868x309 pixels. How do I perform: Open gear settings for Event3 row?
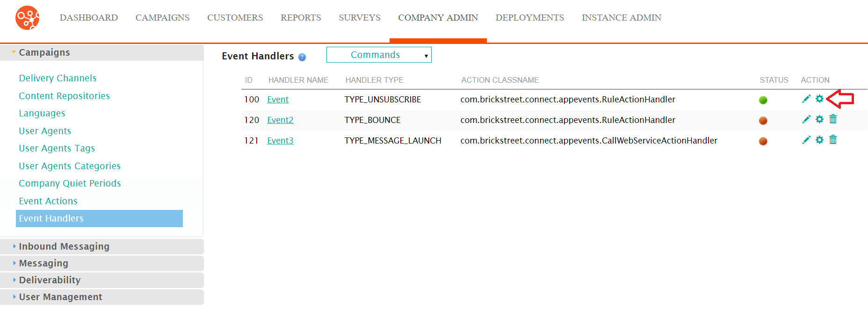(819, 140)
